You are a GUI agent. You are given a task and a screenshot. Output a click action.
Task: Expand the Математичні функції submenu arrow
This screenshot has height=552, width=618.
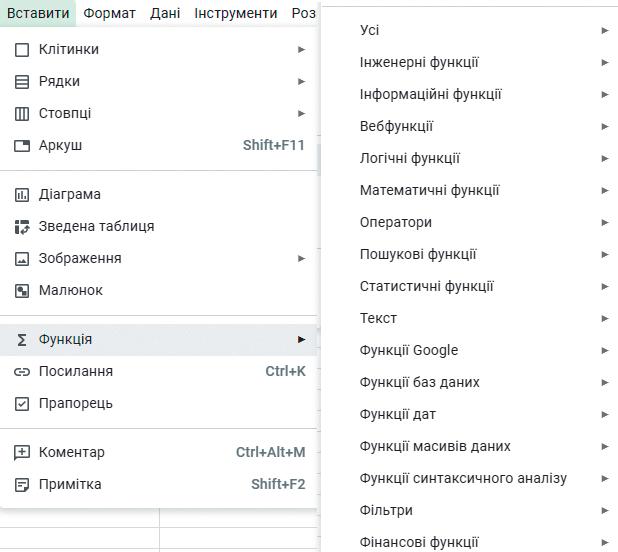pyautogui.click(x=605, y=190)
